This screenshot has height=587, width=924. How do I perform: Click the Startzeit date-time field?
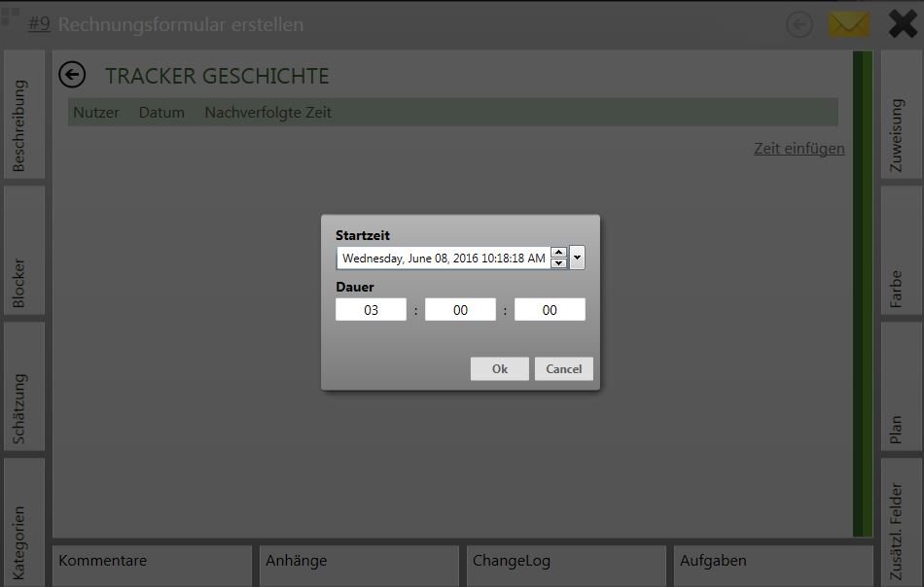pos(444,259)
